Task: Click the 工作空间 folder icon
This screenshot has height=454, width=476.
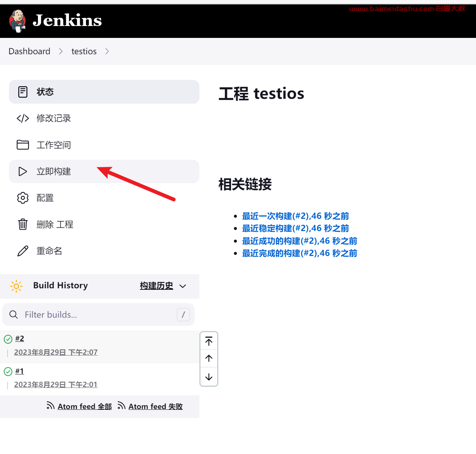Action: tap(23, 145)
